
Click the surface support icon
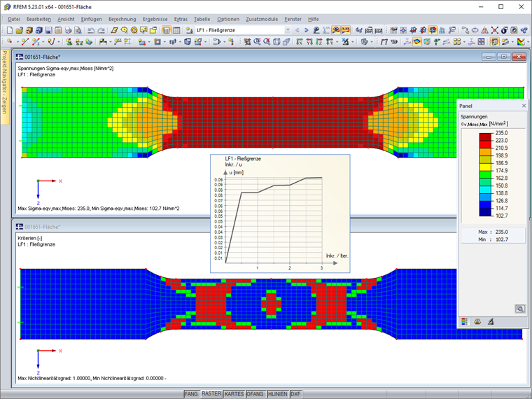point(89,42)
